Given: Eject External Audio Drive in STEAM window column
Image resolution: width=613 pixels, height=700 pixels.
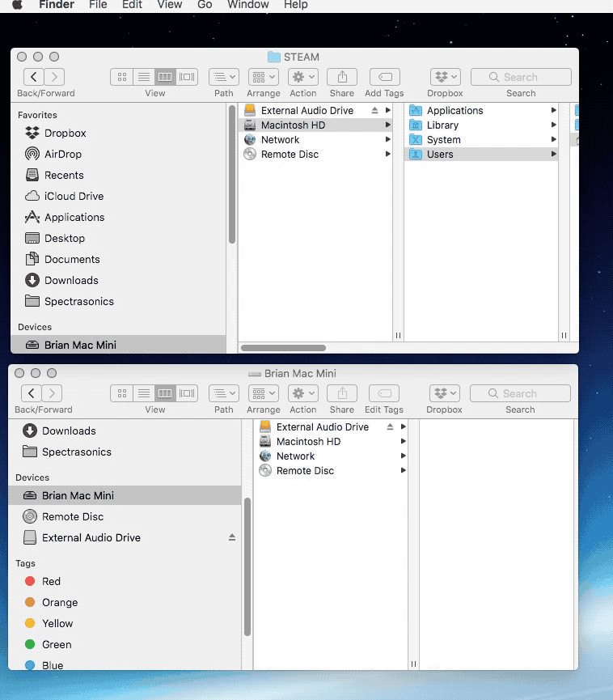Looking at the screenshot, I should [374, 110].
